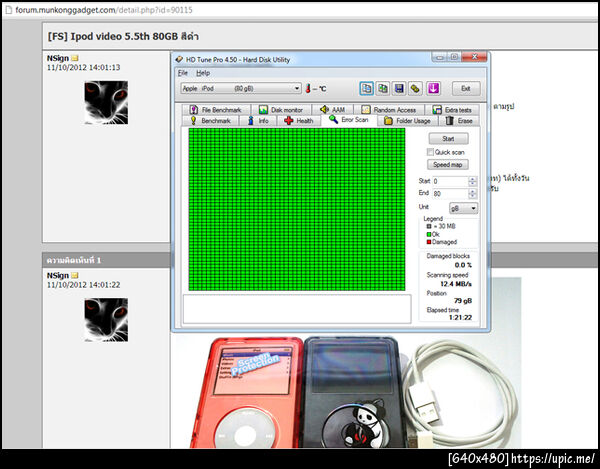
Task: Click the iPod video 5.5th 80GB post title
Action: (x=123, y=36)
